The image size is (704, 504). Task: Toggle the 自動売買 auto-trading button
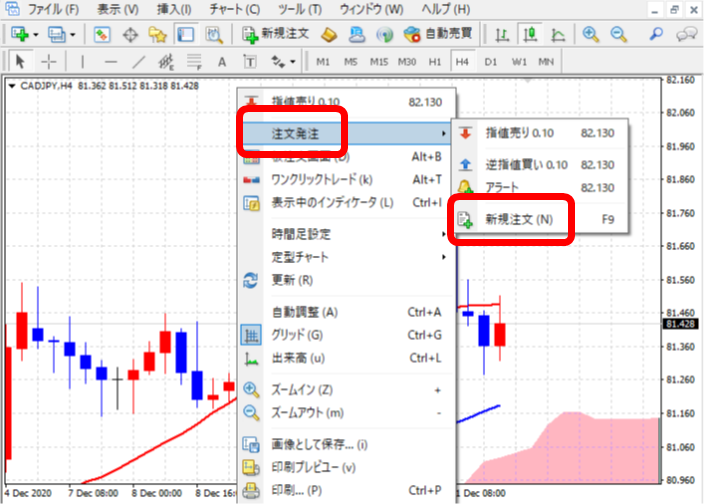tap(439, 34)
